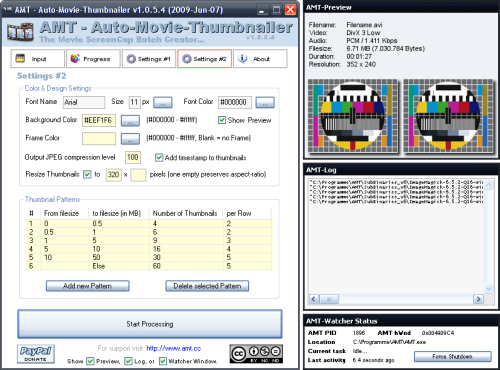Viewport: 500px width, 370px height.
Task: Click the PayPal Donate button
Action: (36, 354)
